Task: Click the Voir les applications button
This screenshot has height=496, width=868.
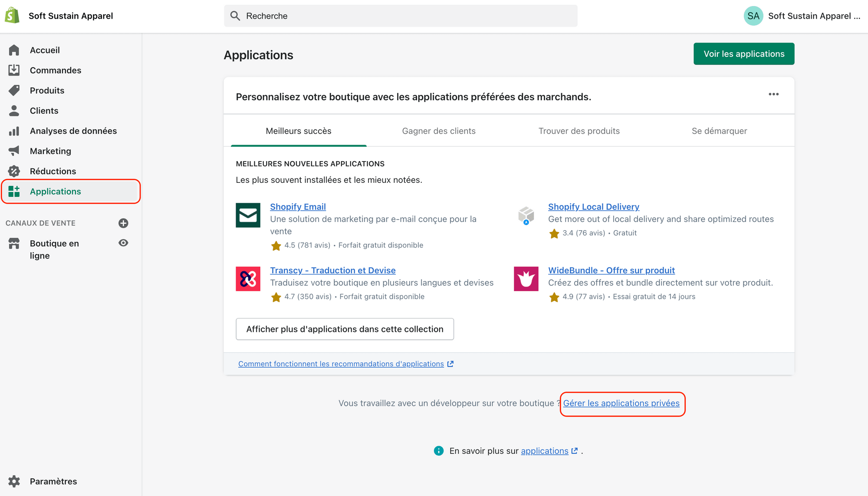Action: [744, 53]
